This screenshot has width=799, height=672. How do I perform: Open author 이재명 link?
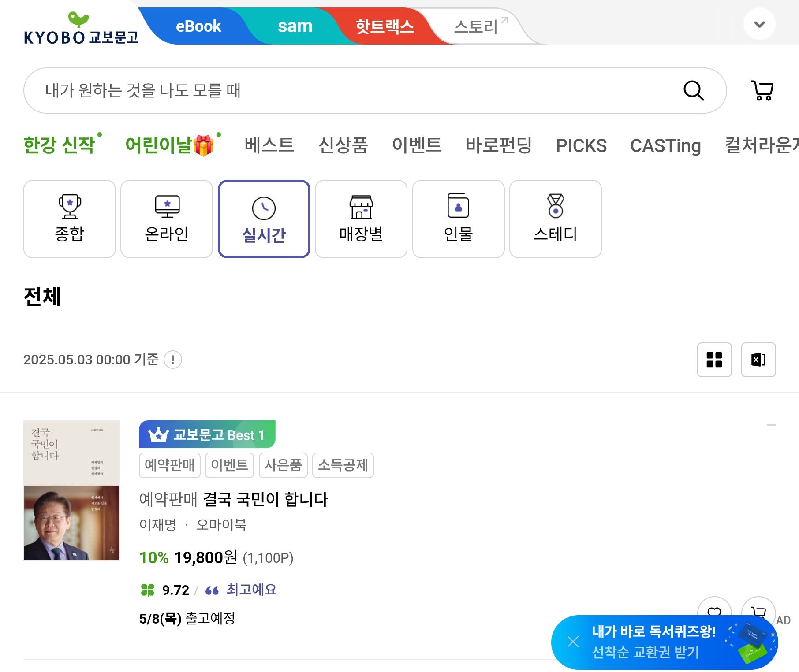[x=157, y=524]
